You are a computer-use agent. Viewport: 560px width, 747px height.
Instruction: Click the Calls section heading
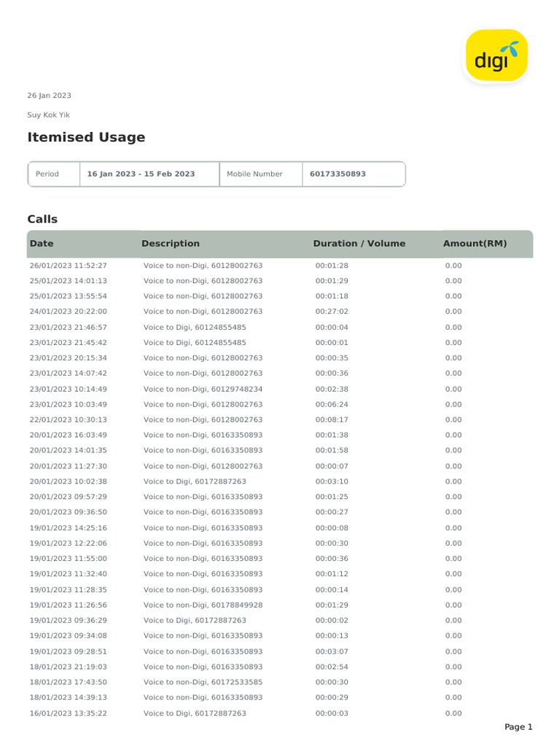(x=42, y=219)
